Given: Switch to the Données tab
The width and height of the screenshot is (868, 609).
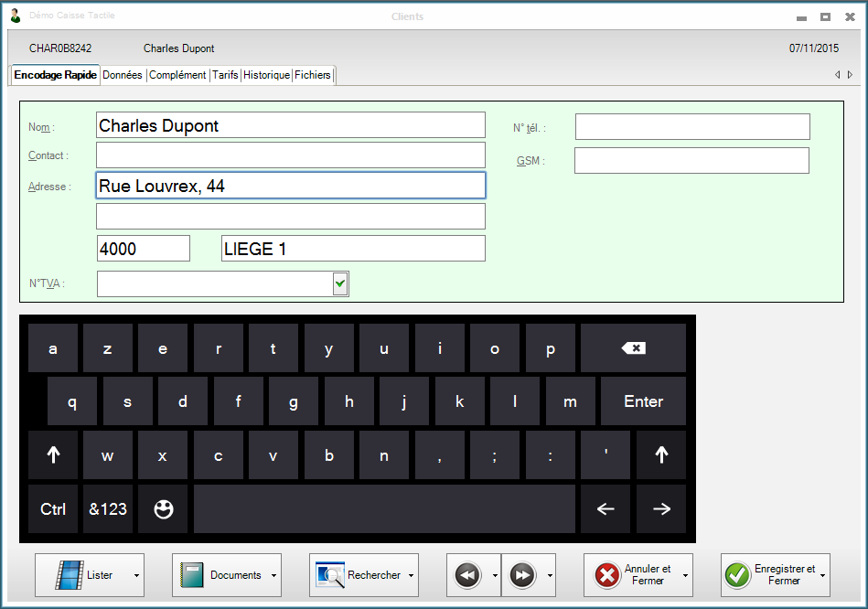Looking at the screenshot, I should (123, 75).
